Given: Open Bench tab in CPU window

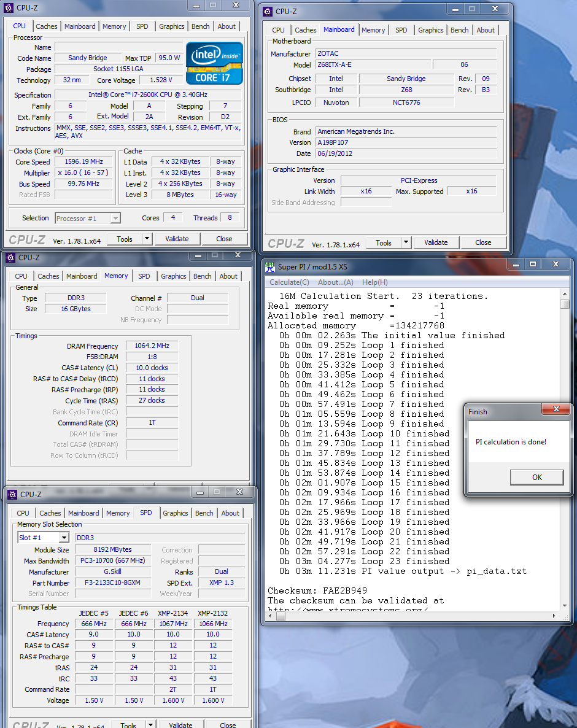Looking at the screenshot, I should tap(201, 26).
